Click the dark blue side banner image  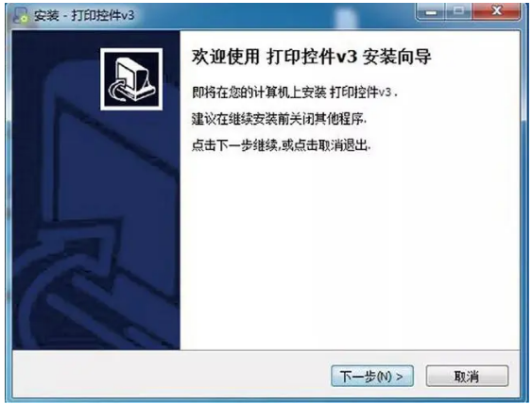click(x=96, y=190)
